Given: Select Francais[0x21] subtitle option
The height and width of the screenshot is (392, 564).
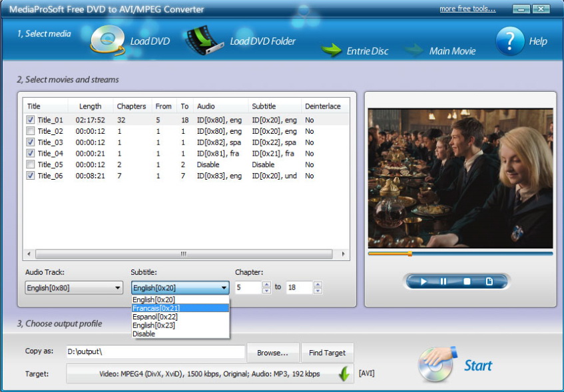Looking at the screenshot, I should pyautogui.click(x=180, y=308).
